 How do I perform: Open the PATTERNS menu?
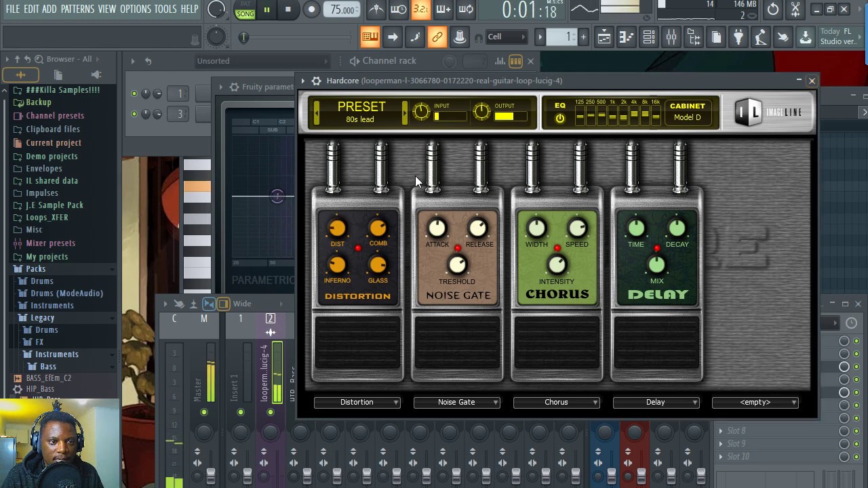(x=77, y=9)
